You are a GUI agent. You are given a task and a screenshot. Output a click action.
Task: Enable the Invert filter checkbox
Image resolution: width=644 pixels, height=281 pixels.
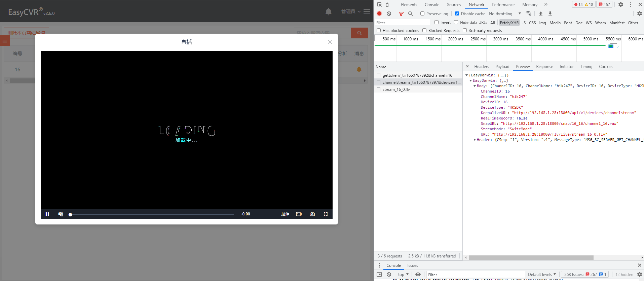[437, 22]
